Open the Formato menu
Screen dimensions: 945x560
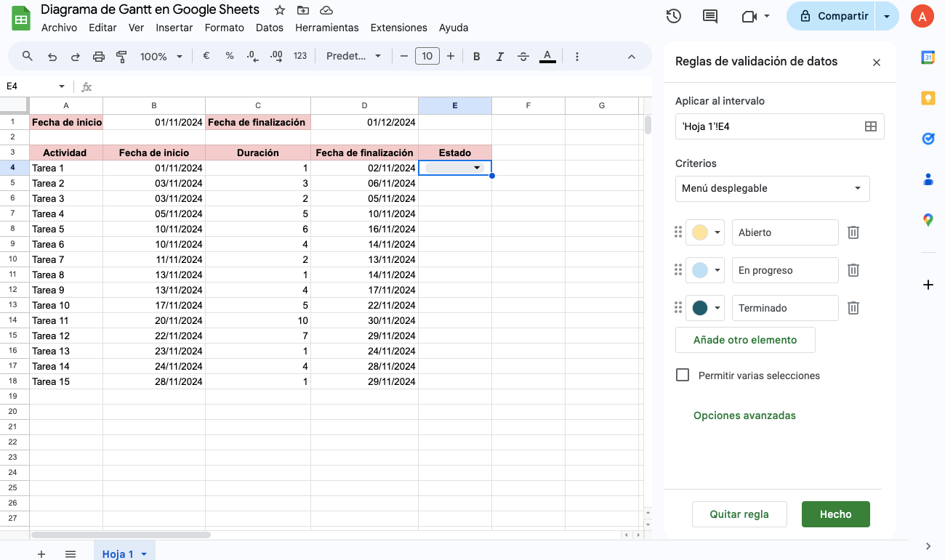click(x=225, y=28)
